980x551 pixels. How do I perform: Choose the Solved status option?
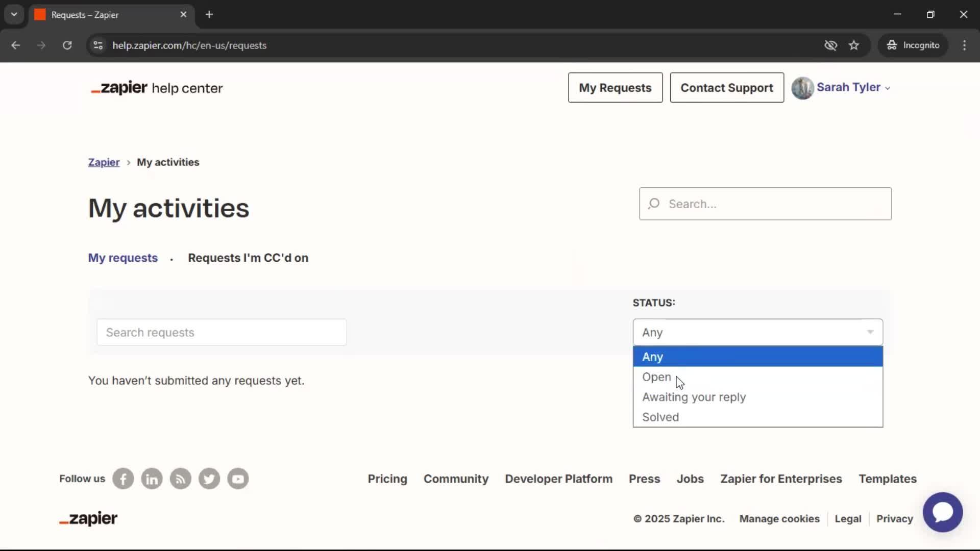click(x=758, y=417)
